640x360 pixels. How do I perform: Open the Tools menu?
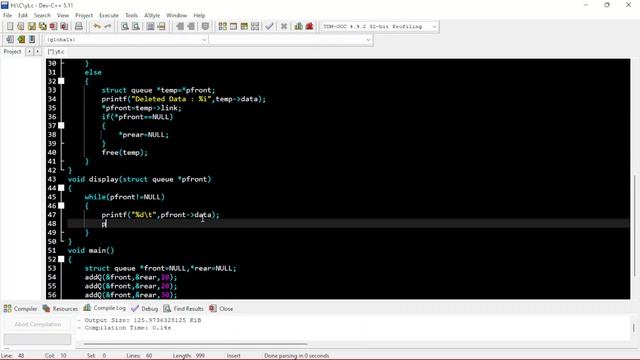pos(131,15)
